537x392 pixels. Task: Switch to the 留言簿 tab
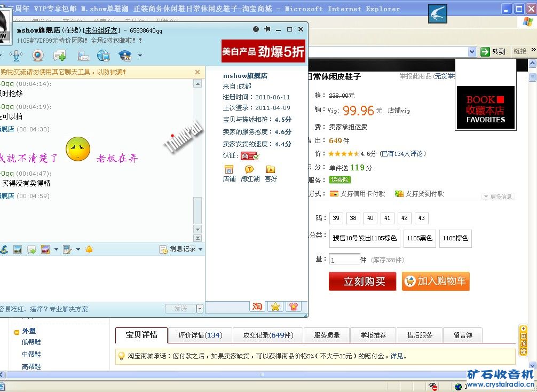[463, 335]
